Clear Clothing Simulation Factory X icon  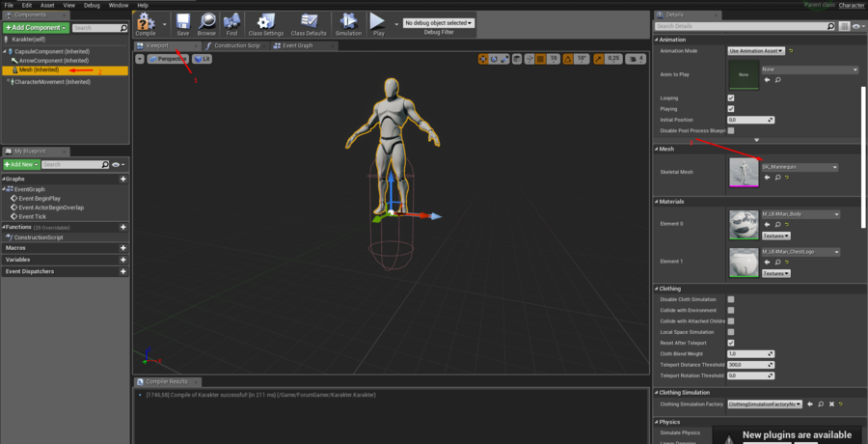(831, 404)
